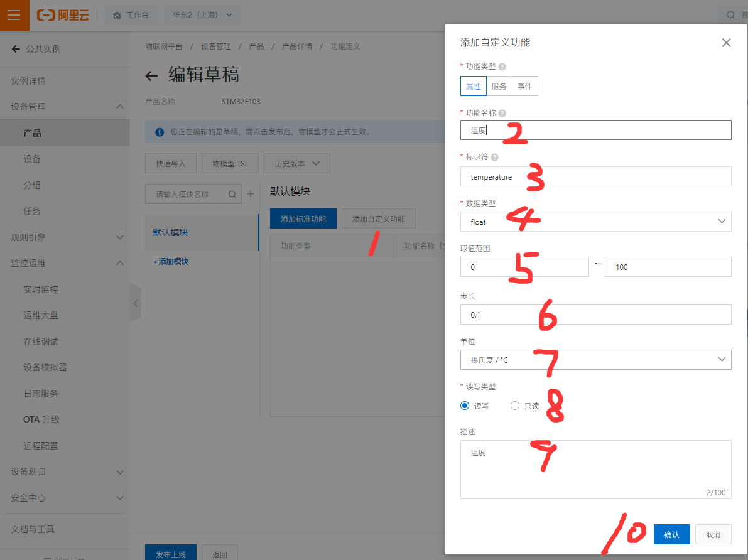The image size is (748, 560).
Task: Open the hamburger navigation menu
Action: 14,14
